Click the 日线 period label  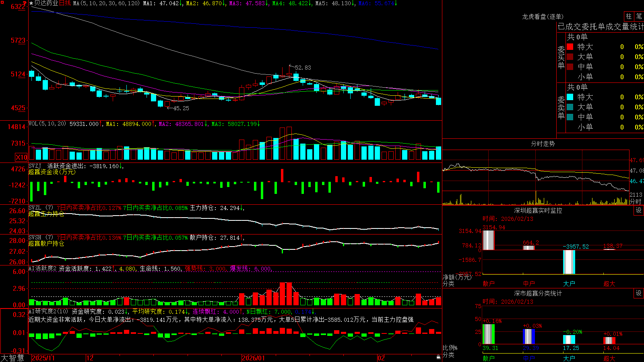point(65,3)
